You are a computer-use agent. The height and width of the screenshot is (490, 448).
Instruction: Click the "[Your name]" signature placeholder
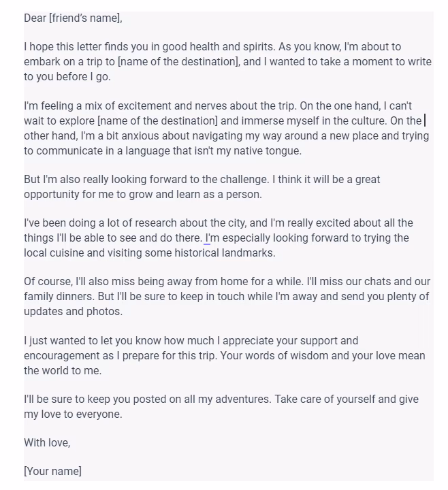click(x=52, y=471)
